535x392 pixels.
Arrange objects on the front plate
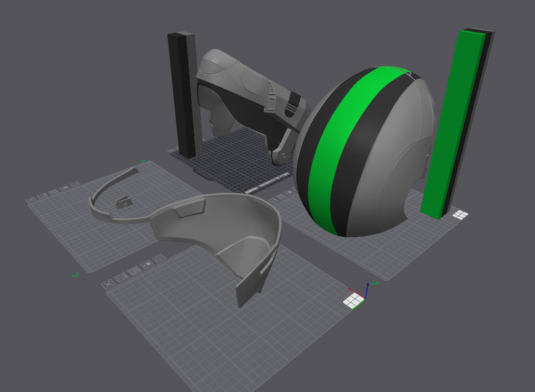pos(134,271)
